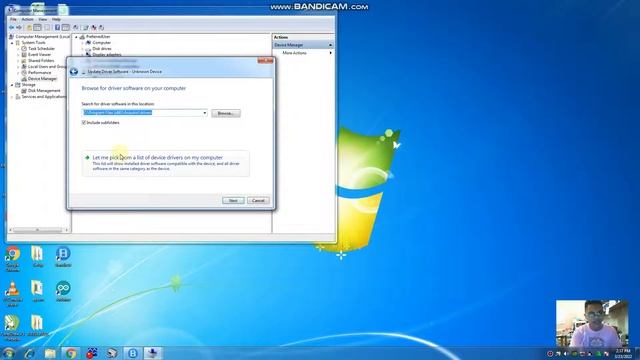The image size is (640, 360).
Task: Open the View menu in Computer Management
Action: (42, 19)
